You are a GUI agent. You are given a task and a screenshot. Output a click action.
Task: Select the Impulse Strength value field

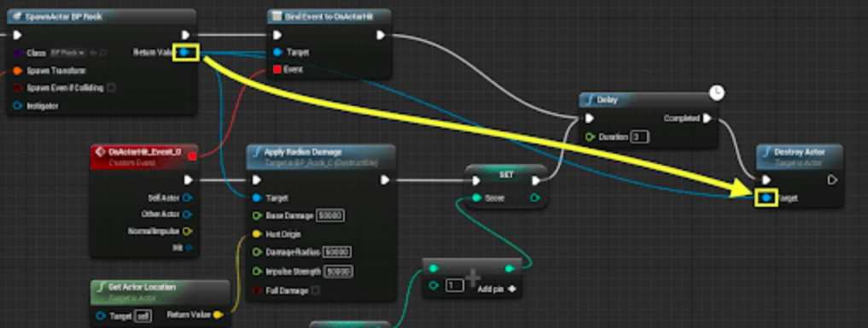coord(339,272)
